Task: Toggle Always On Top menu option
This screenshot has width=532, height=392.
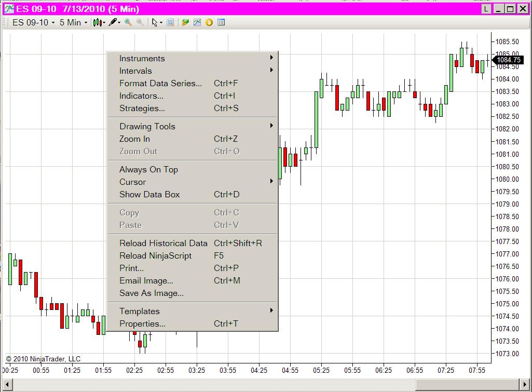Action: point(193,169)
